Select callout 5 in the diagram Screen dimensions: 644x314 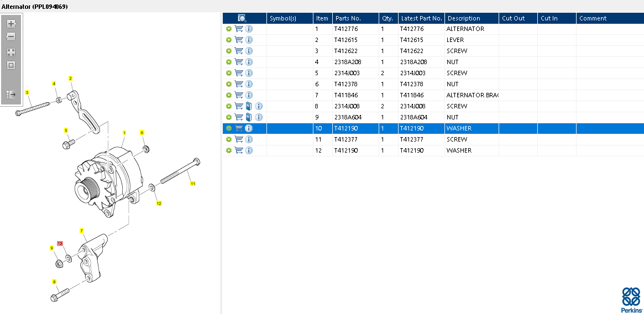click(66, 130)
